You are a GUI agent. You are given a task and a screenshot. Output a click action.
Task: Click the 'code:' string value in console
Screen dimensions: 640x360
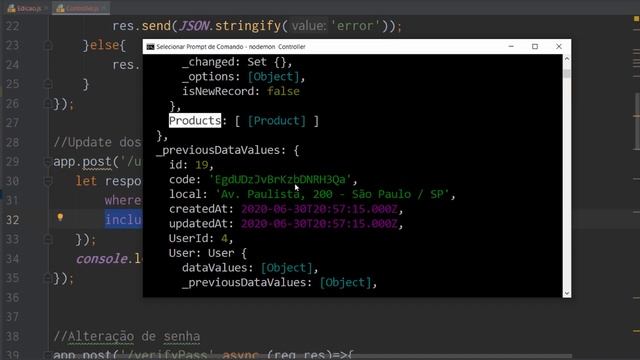click(280, 180)
